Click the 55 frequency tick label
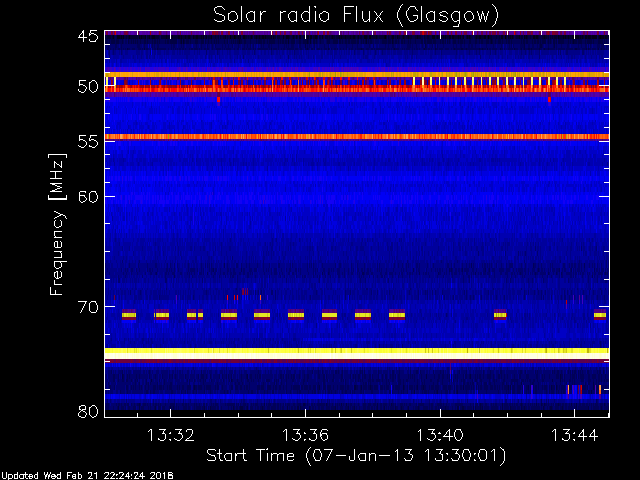This screenshot has height=480, width=640. click(88, 142)
